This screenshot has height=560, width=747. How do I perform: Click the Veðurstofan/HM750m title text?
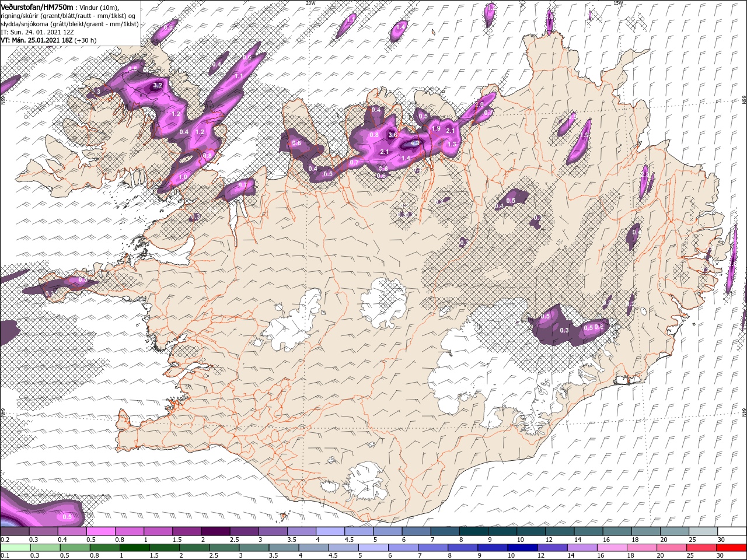tap(37, 6)
